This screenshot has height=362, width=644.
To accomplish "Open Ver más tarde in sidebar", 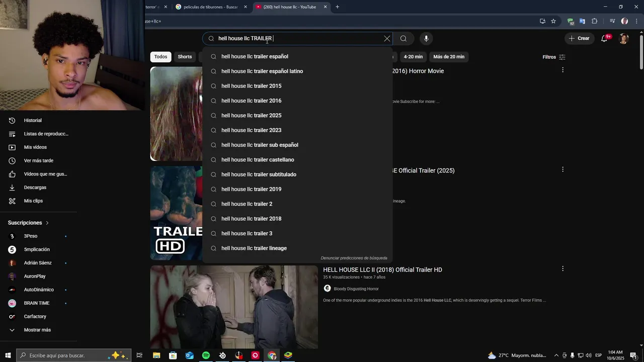I will 39,161.
